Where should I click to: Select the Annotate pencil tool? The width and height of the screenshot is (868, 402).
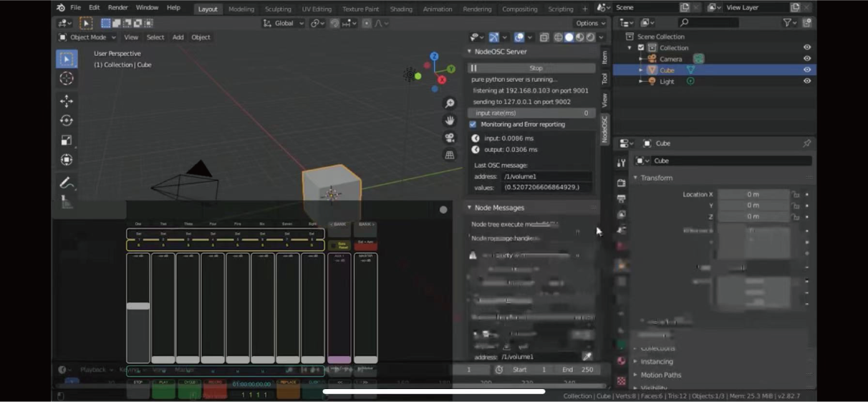(x=67, y=183)
